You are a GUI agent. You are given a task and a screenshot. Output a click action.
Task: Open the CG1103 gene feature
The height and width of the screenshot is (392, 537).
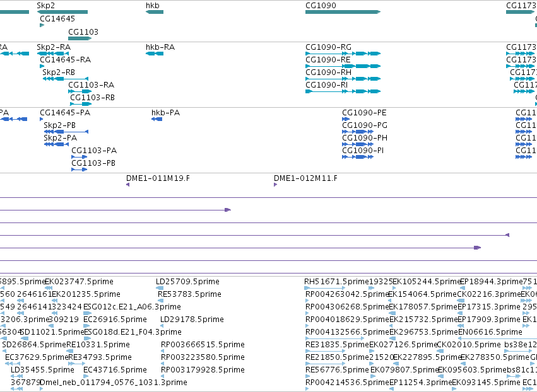[x=80, y=38]
